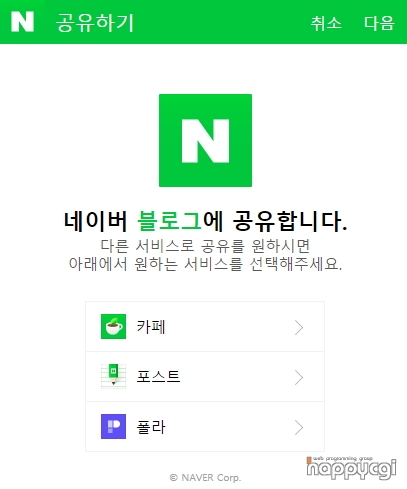Select the 폴라 service label
Image resolution: width=407 pixels, height=489 pixels.
(x=151, y=427)
